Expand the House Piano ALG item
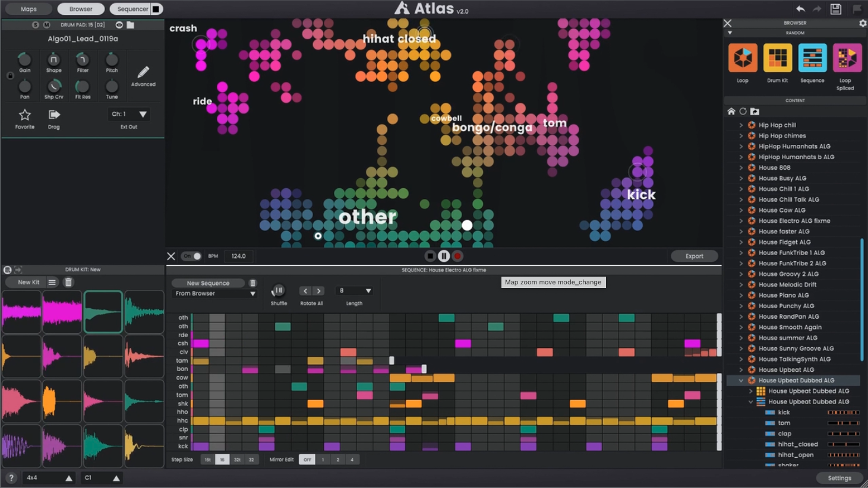Screen dimensions: 868x488 (x=741, y=295)
